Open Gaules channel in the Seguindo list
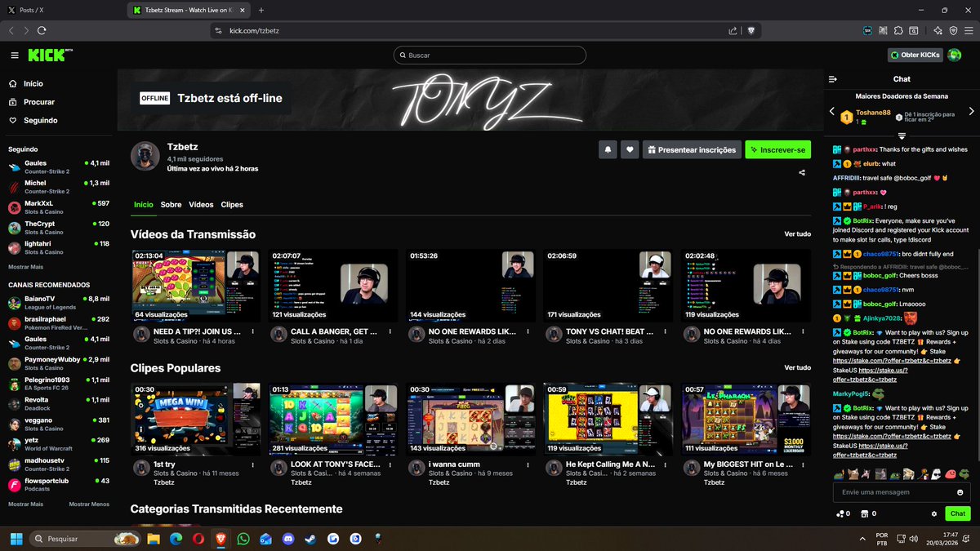 [59, 167]
